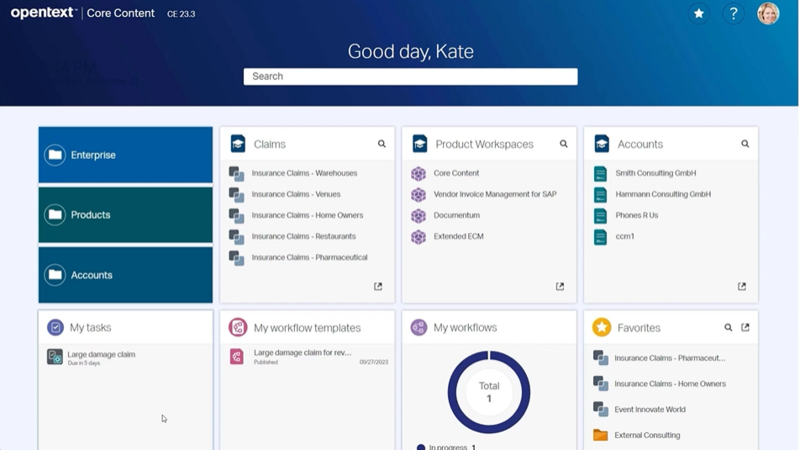This screenshot has width=800, height=450.
Task: Expand the Accounts widget to full view
Action: [x=742, y=287]
